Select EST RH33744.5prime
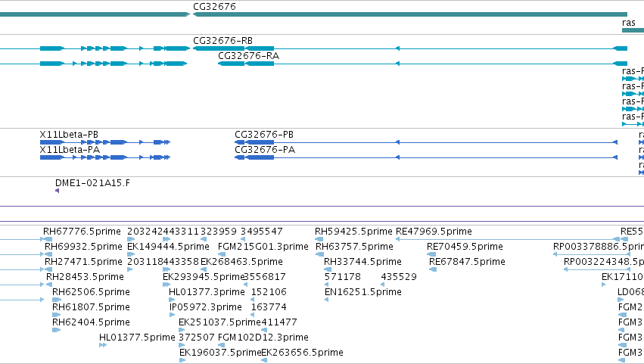Viewport: 644px width, 364px height. tap(362, 262)
